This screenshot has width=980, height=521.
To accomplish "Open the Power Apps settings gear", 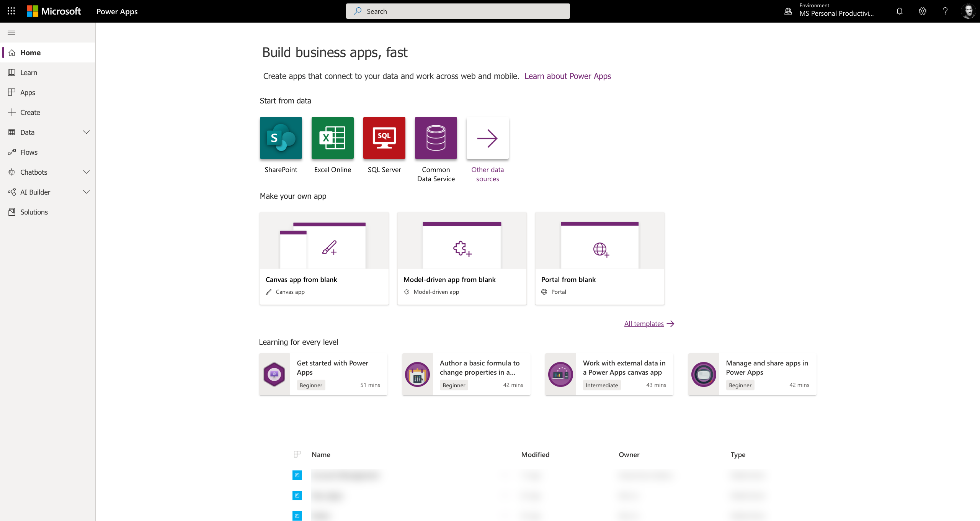I will (922, 11).
